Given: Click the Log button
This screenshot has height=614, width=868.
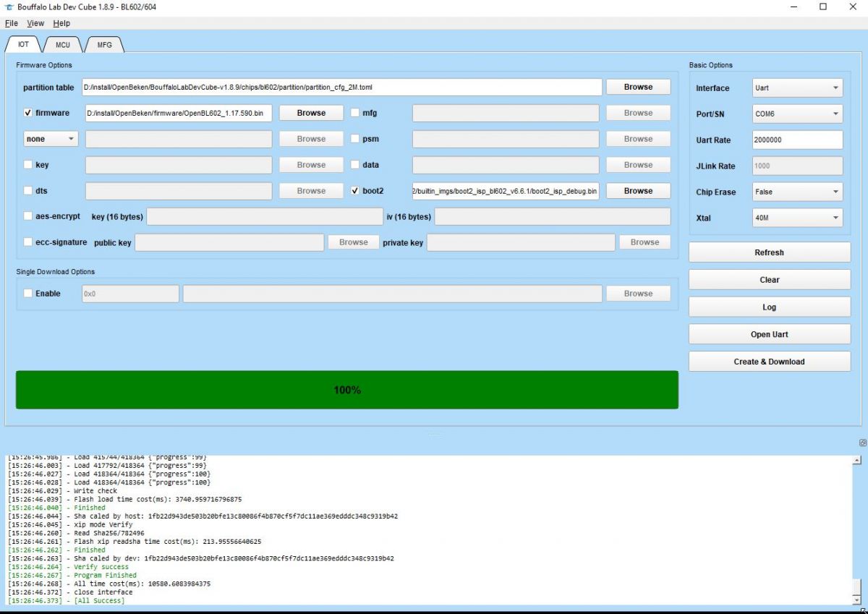Looking at the screenshot, I should 770,307.
